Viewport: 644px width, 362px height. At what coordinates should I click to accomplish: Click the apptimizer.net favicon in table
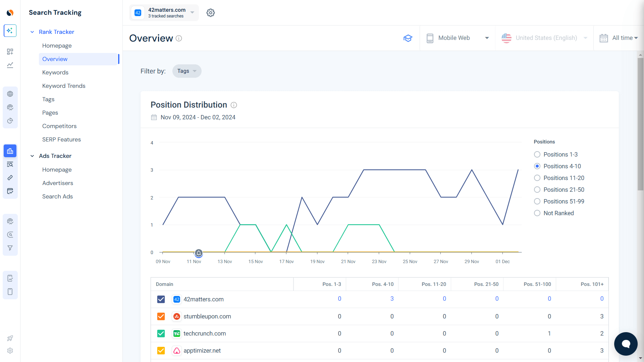click(x=177, y=351)
